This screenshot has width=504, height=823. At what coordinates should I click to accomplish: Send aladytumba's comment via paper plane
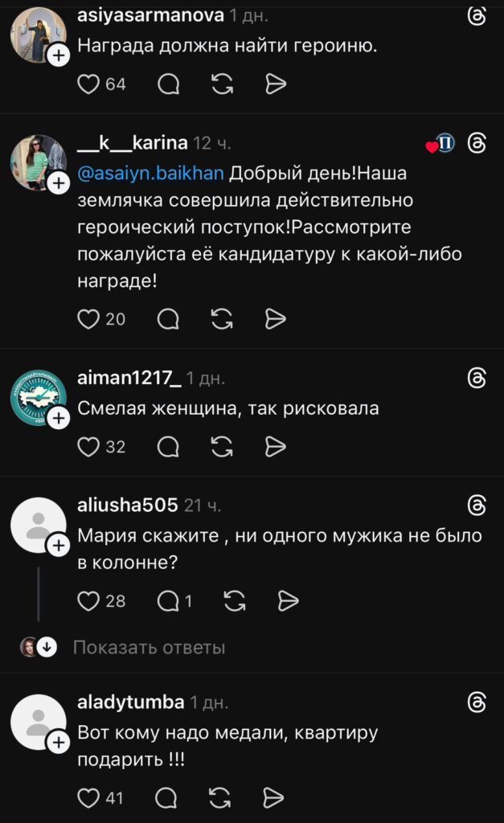point(273,798)
